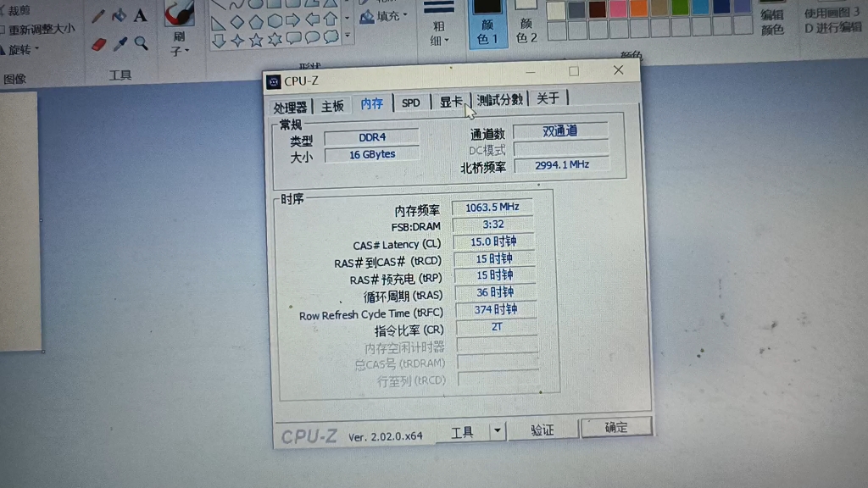This screenshot has height=488, width=868.
Task: Click 使用画图3D进行编辑 button
Action: tap(832, 20)
